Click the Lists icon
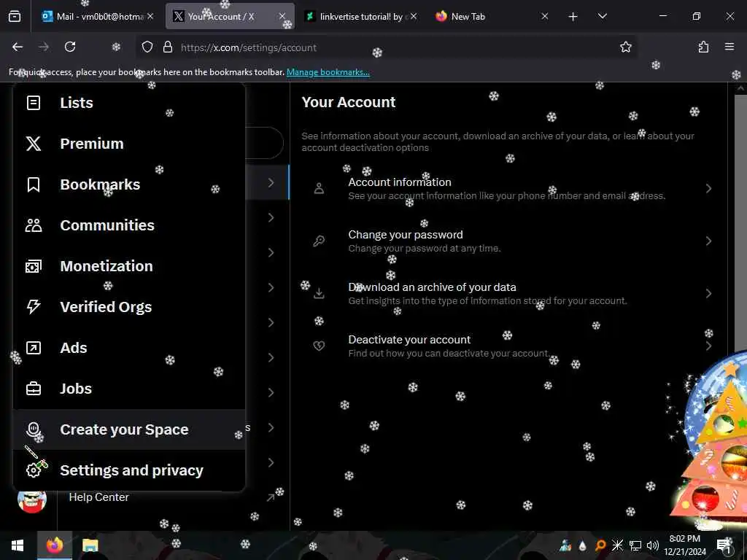Image resolution: width=747 pixels, height=560 pixels. [34, 103]
